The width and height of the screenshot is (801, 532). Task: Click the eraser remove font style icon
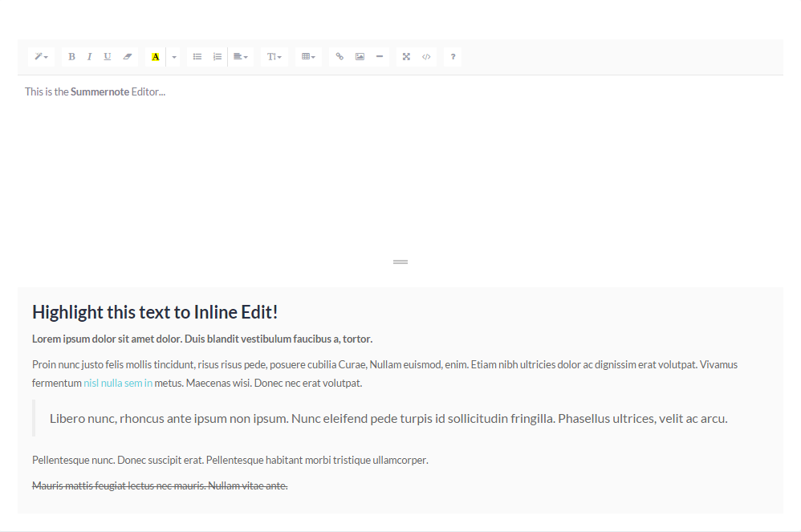click(127, 57)
